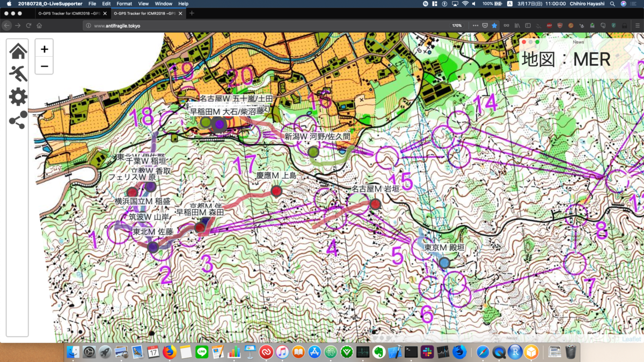Open Slack from the Dock
The height and width of the screenshot is (362, 644).
[x=427, y=352]
